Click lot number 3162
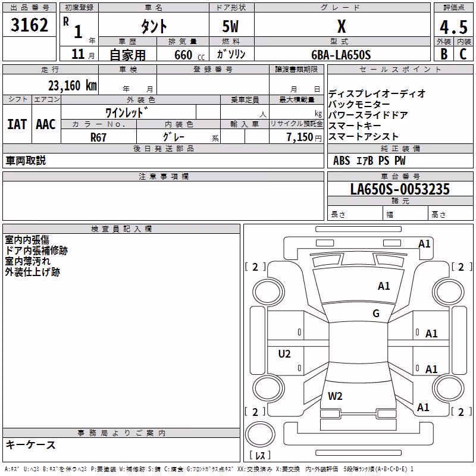The width and height of the screenshot is (476, 476). (29, 25)
